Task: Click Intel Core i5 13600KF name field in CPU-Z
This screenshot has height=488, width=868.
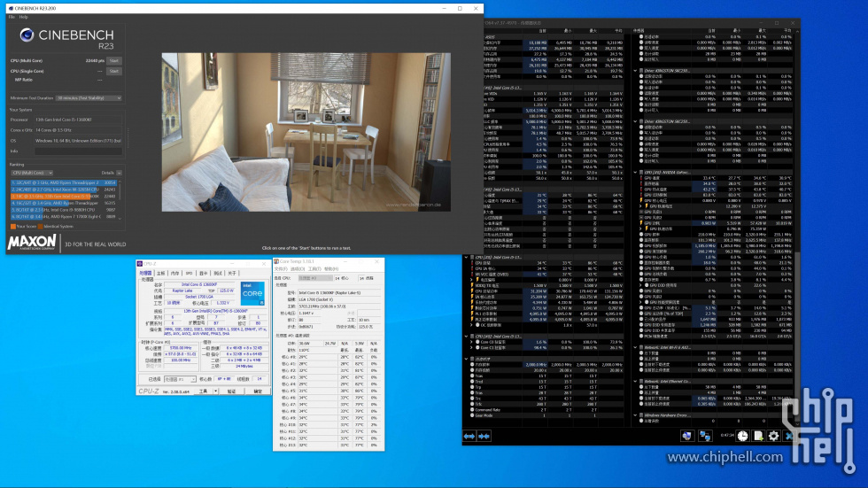Action: (199, 284)
